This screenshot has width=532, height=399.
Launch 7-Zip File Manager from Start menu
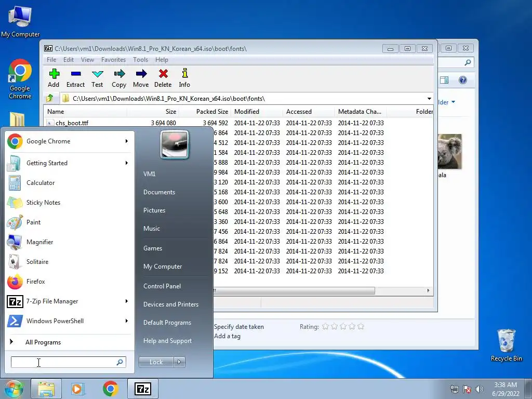click(52, 301)
